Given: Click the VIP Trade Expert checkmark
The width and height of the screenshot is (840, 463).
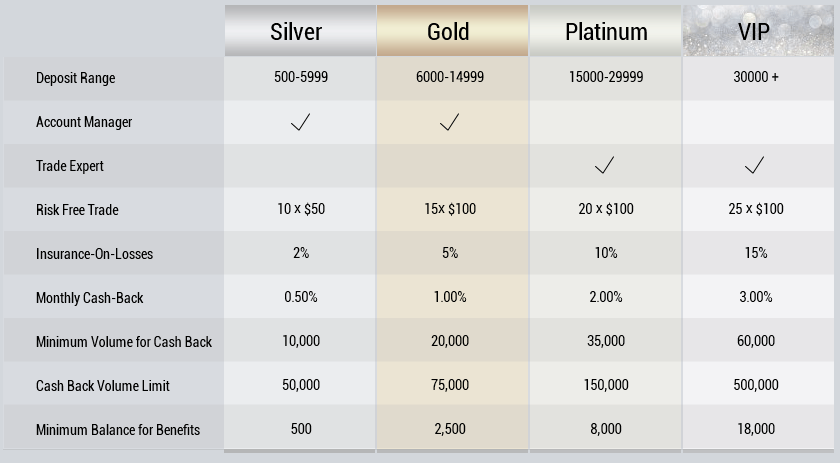Looking at the screenshot, I should pyautogui.click(x=755, y=165).
